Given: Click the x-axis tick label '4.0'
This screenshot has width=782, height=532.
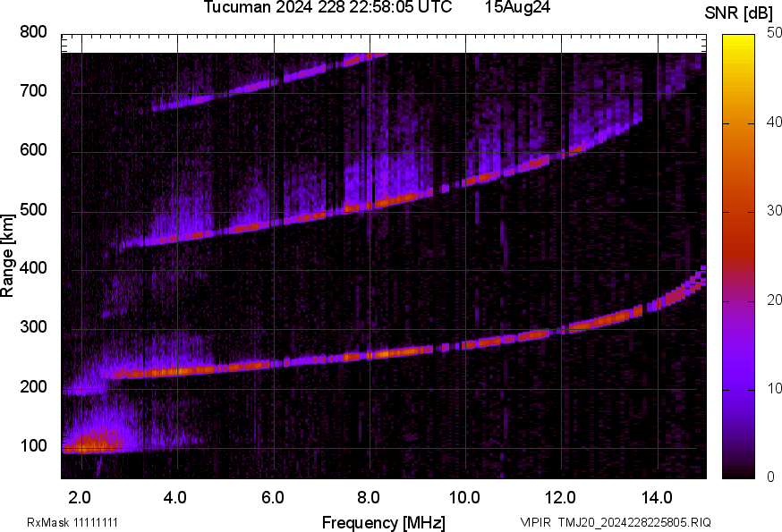Looking at the screenshot, I should pos(175,497).
